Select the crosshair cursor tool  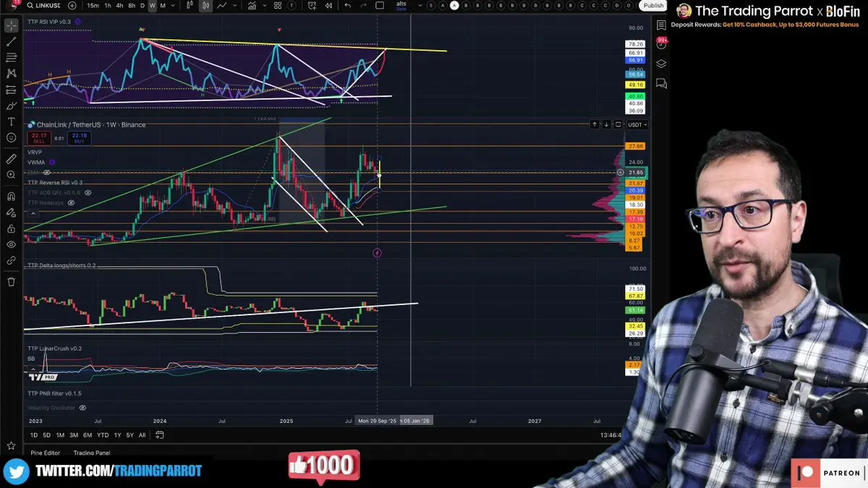[x=11, y=25]
